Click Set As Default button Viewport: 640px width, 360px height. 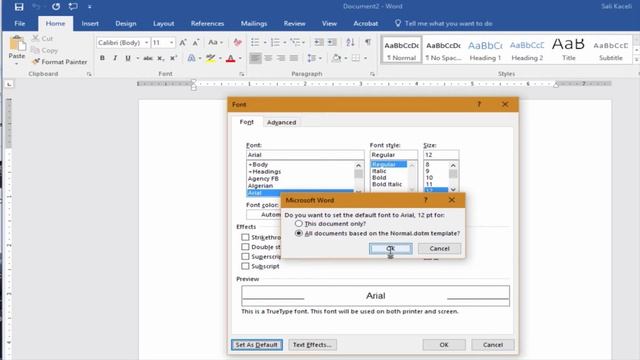coord(257,345)
